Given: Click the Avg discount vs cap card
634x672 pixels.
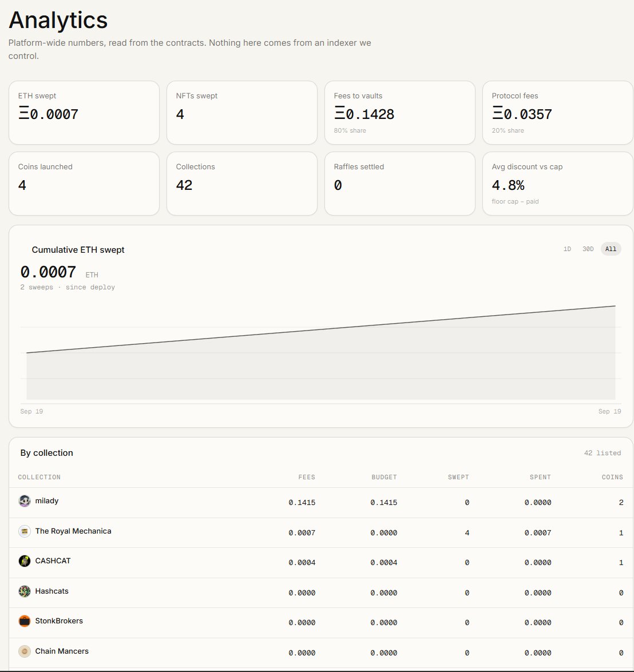Looking at the screenshot, I should pyautogui.click(x=558, y=184).
